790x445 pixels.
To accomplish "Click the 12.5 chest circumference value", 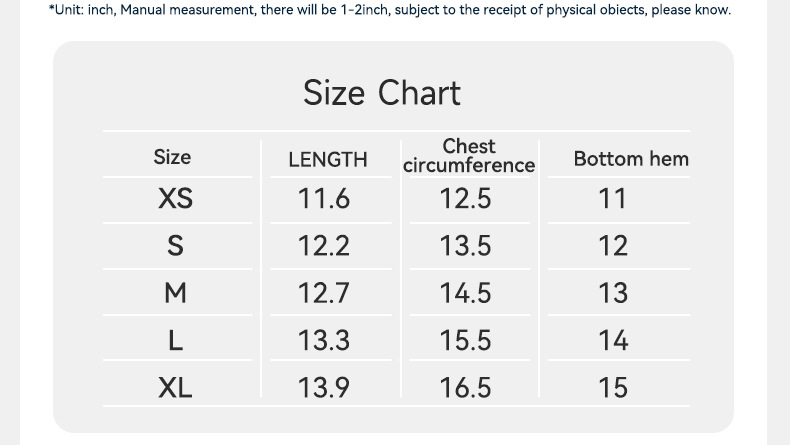I will click(x=466, y=199).
